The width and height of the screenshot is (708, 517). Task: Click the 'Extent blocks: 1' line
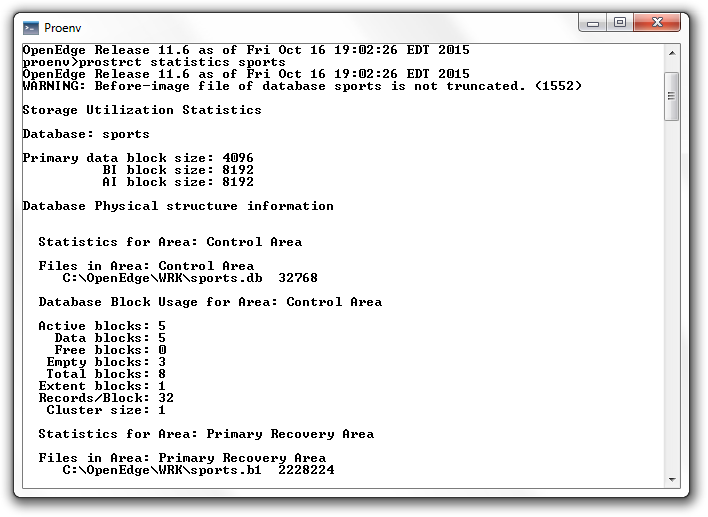102,386
